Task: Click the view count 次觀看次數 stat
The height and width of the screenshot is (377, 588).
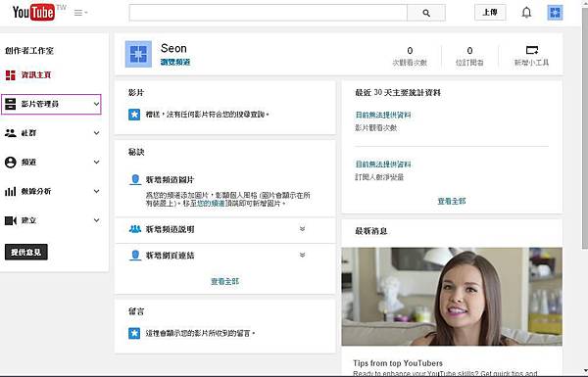Action: (410, 57)
